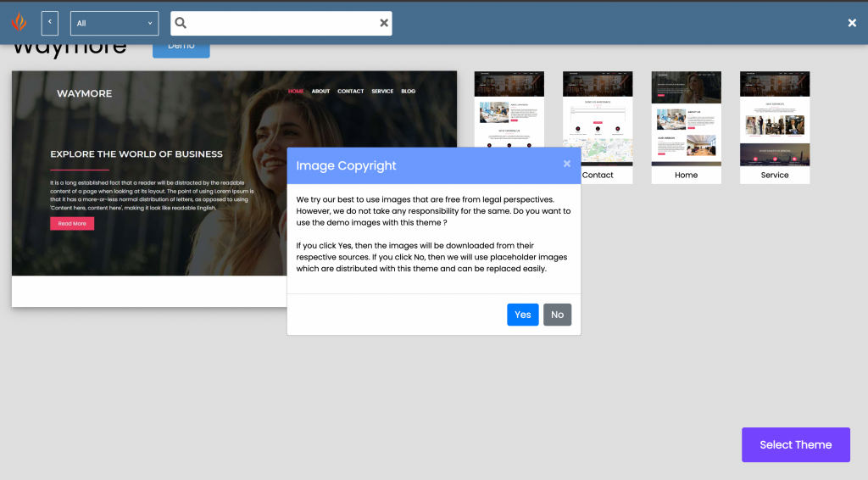Click "EXPLORE THE WORLD OF BUSINESS" heading

[x=136, y=153]
